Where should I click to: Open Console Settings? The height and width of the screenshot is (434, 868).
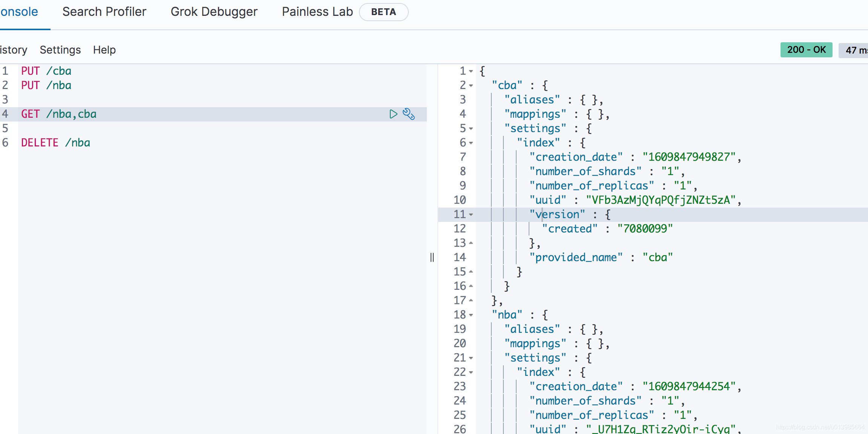tap(60, 50)
